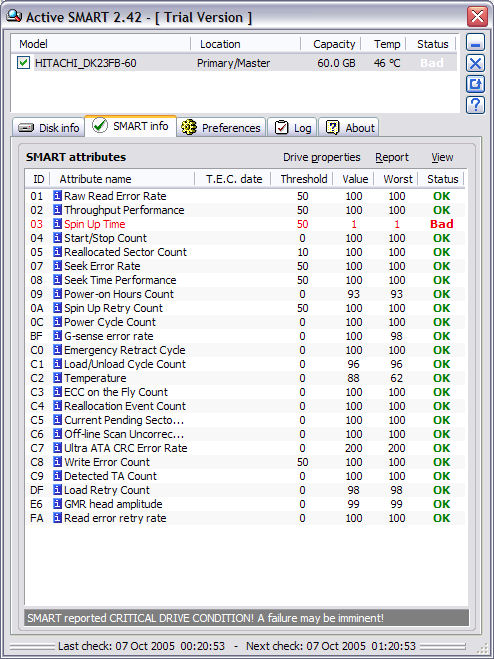Click the info icon beside GMR head amplitude
The height and width of the screenshot is (659, 494).
tap(58, 504)
